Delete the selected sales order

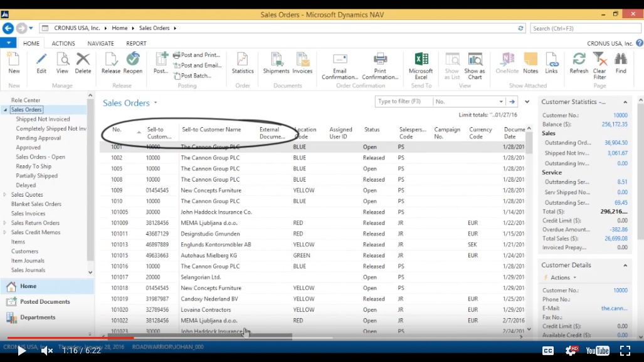click(x=83, y=63)
